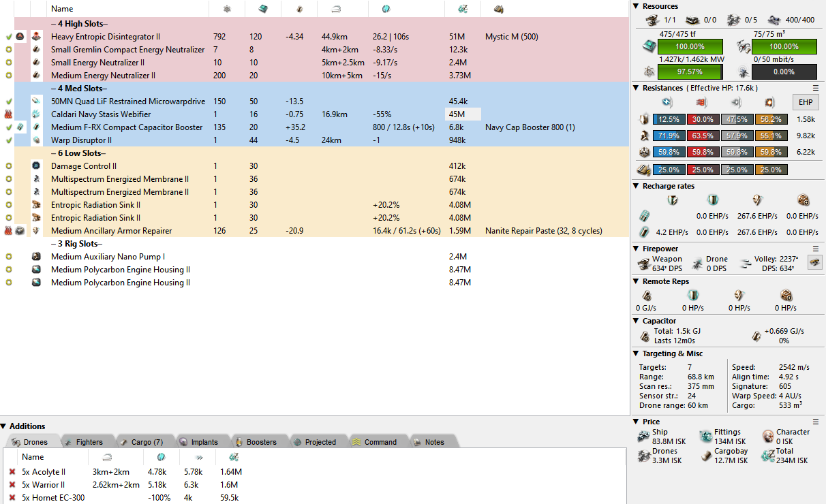The width and height of the screenshot is (826, 504).
Task: Collapse the Additions section
Action: tap(4, 426)
